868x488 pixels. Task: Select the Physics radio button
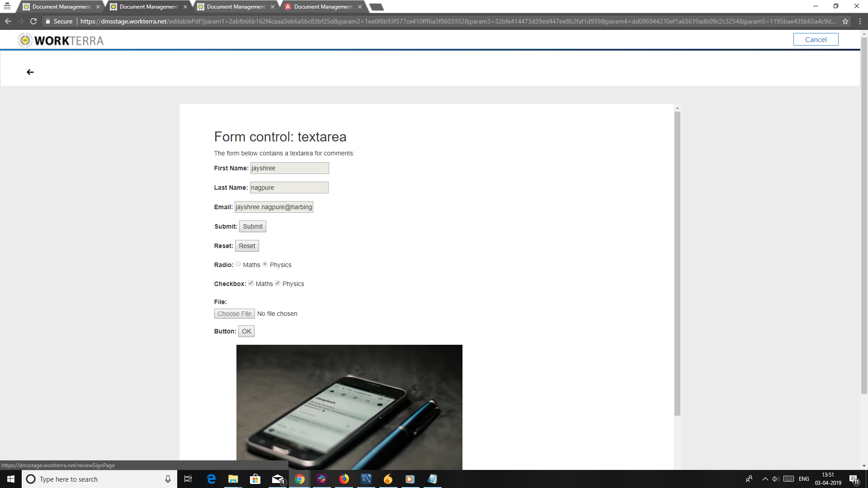[x=265, y=264]
